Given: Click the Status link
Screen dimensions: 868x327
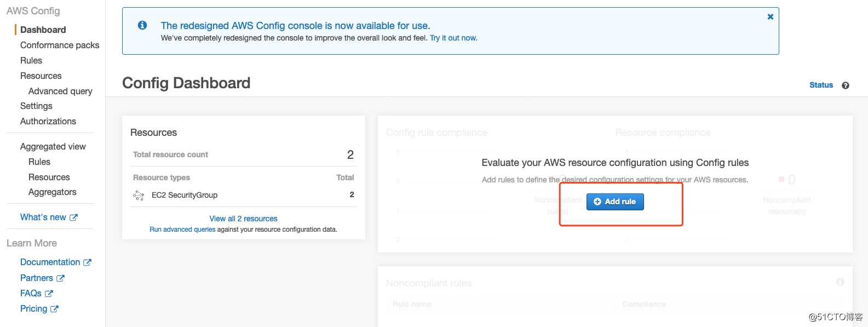Looking at the screenshot, I should [x=821, y=85].
